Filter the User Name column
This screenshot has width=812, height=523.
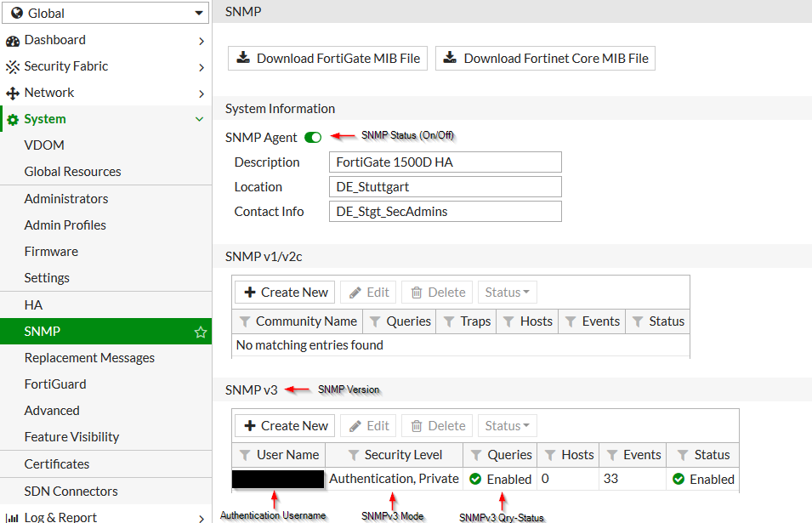(x=246, y=455)
